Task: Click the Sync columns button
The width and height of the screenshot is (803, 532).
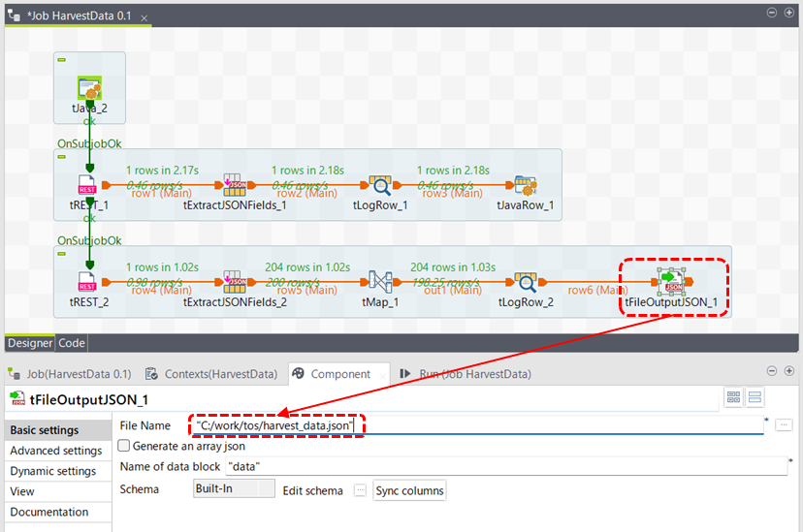Action: (409, 490)
